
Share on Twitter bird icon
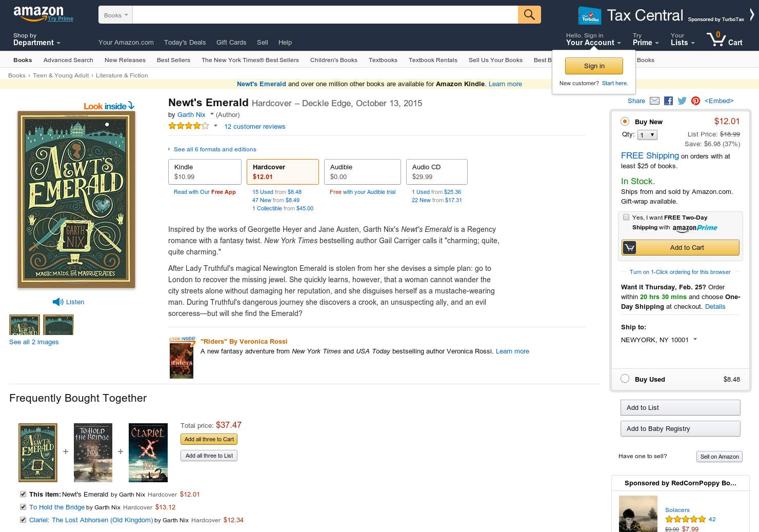[x=682, y=101]
